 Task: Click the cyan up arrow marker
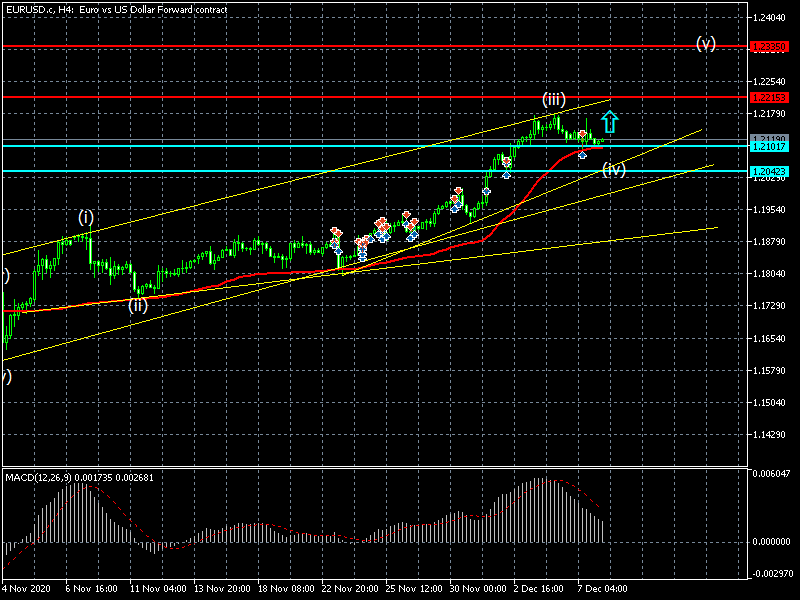click(610, 122)
